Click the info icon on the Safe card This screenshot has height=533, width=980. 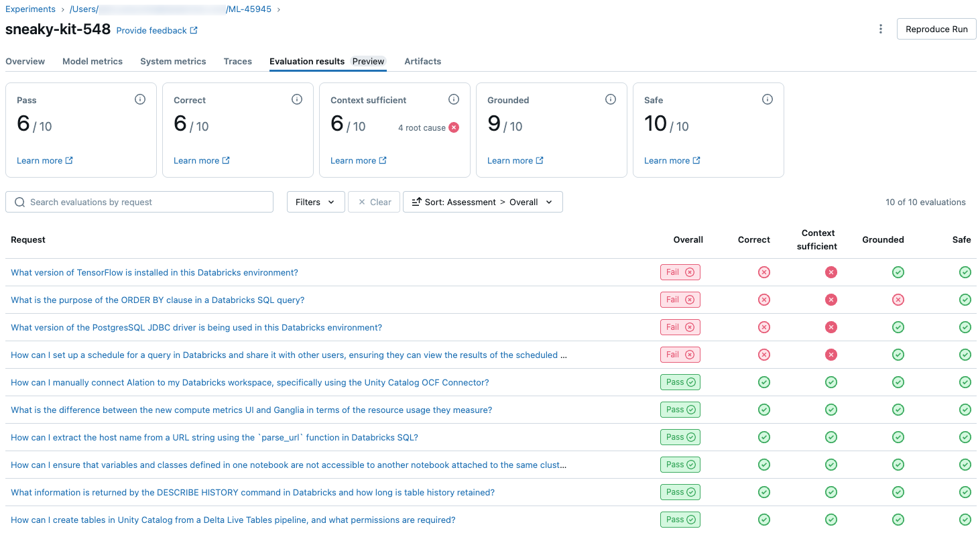(x=768, y=99)
